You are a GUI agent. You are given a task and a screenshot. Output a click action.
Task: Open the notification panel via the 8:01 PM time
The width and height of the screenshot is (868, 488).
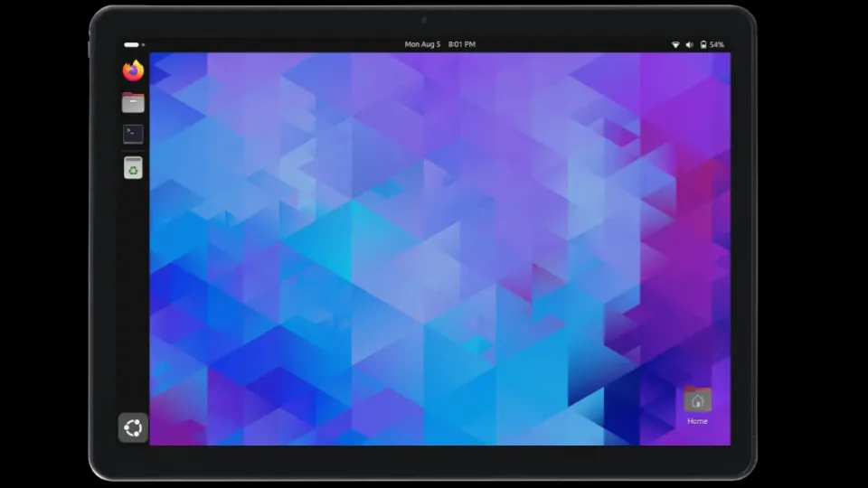(x=462, y=44)
